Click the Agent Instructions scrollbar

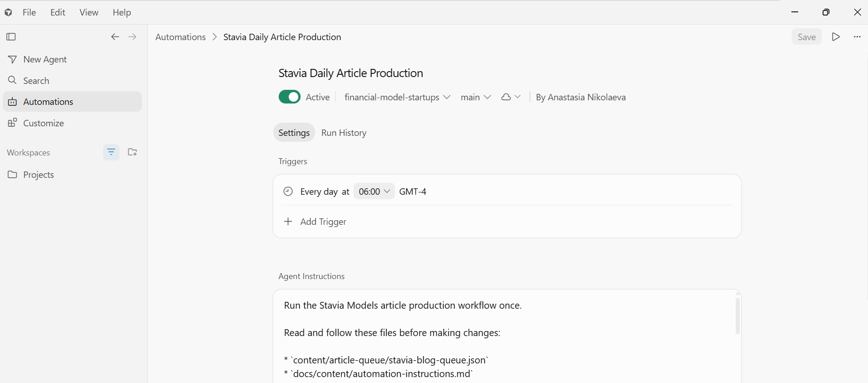coord(738,316)
